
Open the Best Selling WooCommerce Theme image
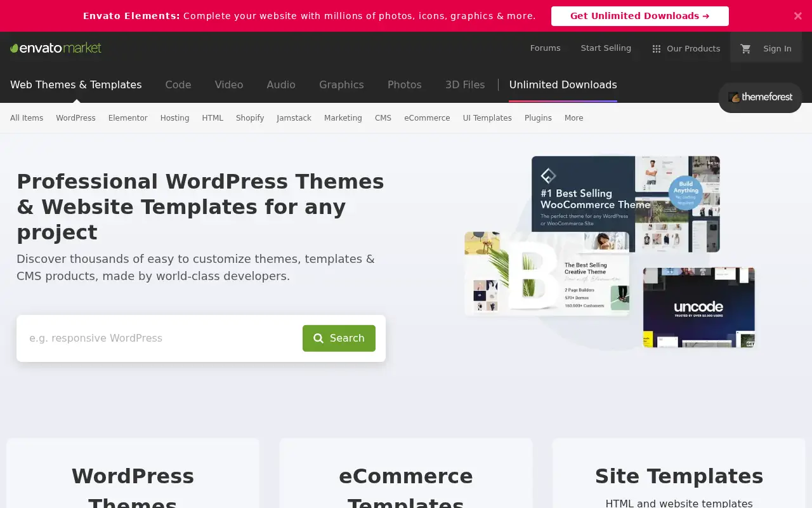[625, 203]
